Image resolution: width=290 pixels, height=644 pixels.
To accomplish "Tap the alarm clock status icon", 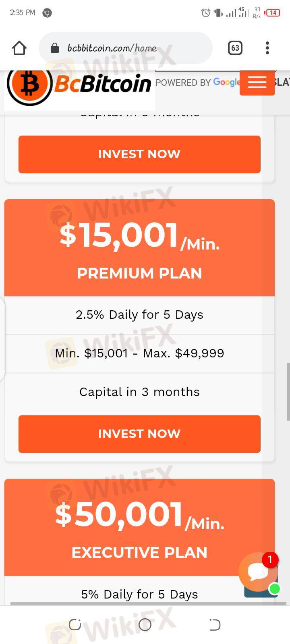I will 205,13.
